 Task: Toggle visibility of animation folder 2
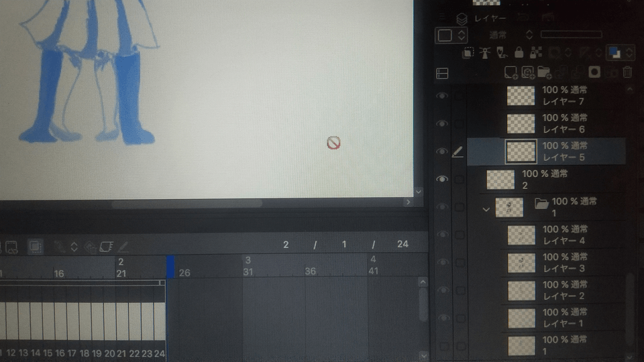(x=442, y=179)
